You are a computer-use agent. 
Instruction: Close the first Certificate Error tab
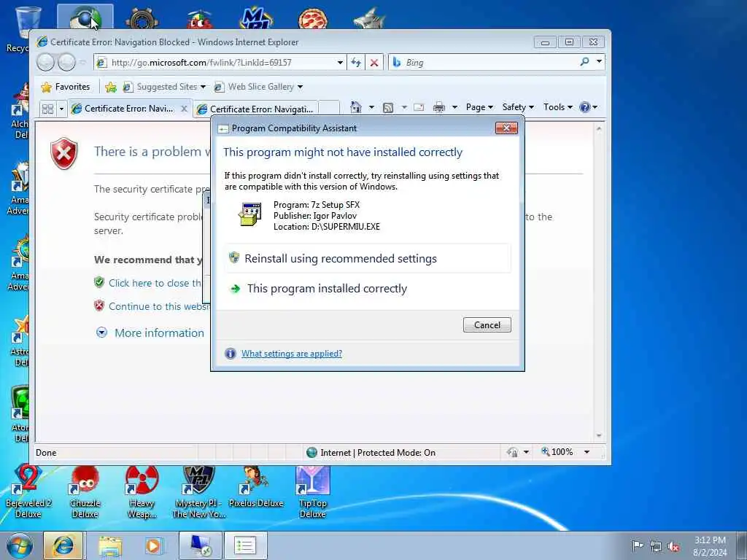(x=184, y=109)
